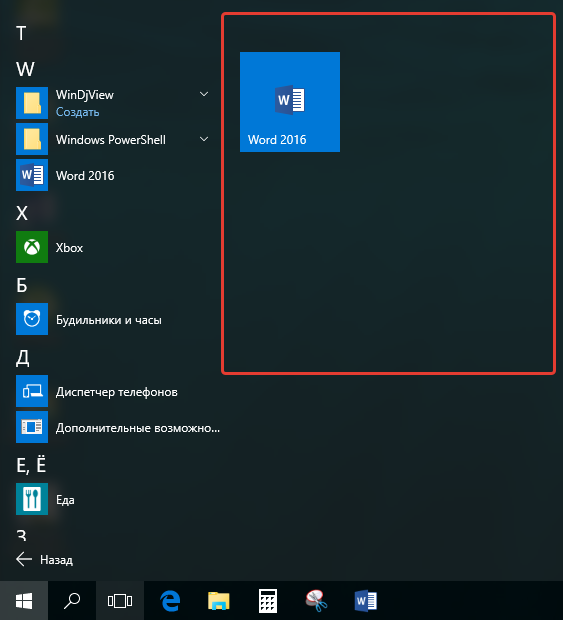
Task: Go back using the Назад button
Action: 45,560
